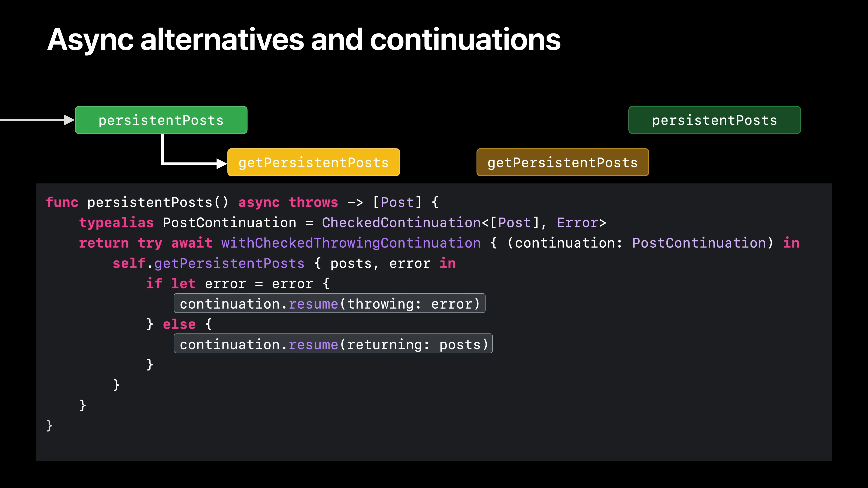The height and width of the screenshot is (488, 868).
Task: Click the 'Error' type in typealias line
Action: [577, 223]
